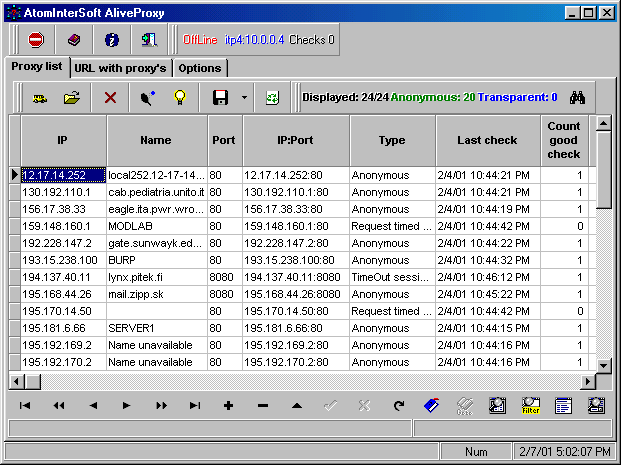This screenshot has height=465, width=621.
Task: Click OffLine status text in toolbar
Action: 200,40
